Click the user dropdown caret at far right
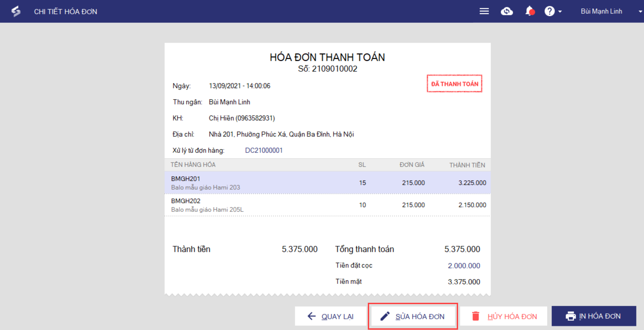This screenshot has width=644, height=330. tap(640, 12)
